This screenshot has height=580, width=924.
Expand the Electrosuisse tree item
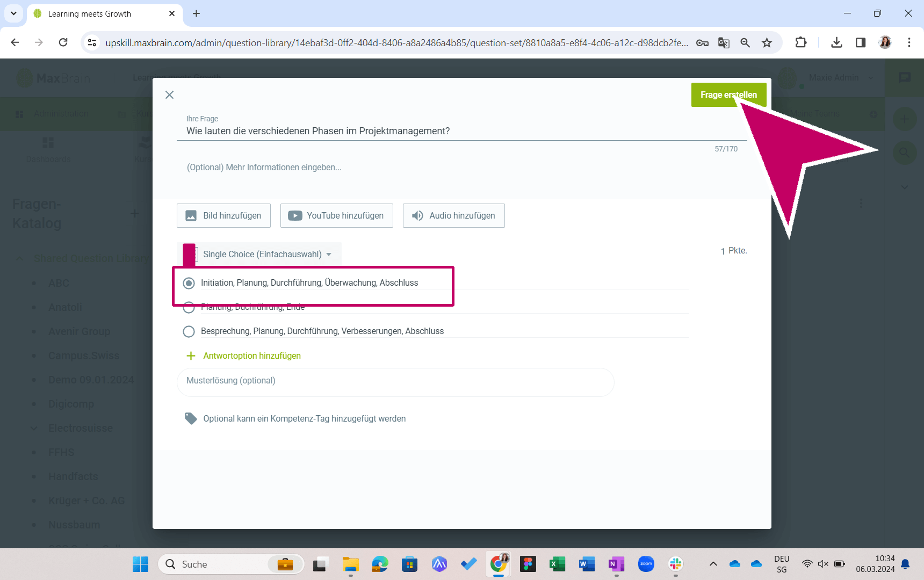(34, 428)
